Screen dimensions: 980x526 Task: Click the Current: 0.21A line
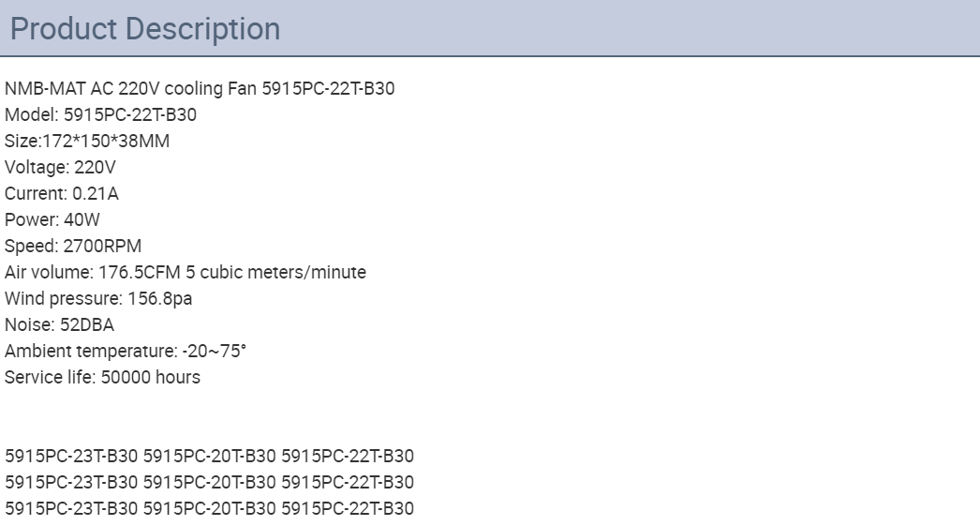click(61, 194)
